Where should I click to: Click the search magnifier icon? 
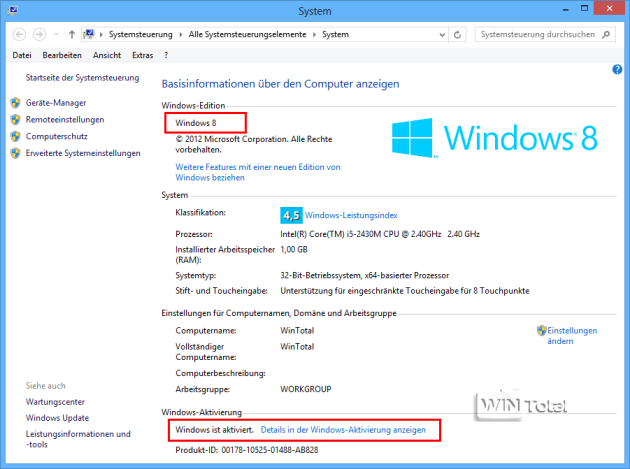click(606, 35)
